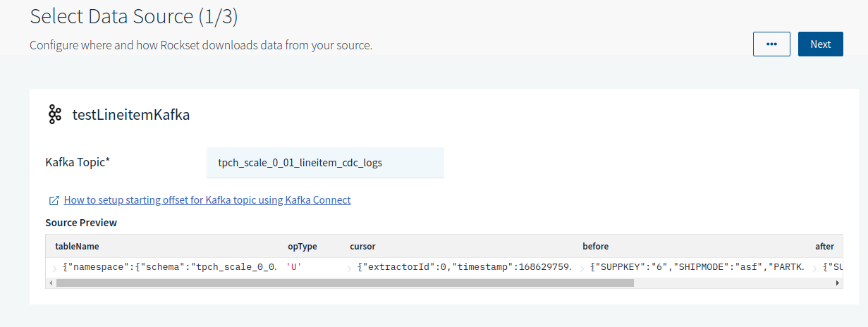Image resolution: width=868 pixels, height=327 pixels.
Task: Click the Source Preview label
Action: click(81, 223)
